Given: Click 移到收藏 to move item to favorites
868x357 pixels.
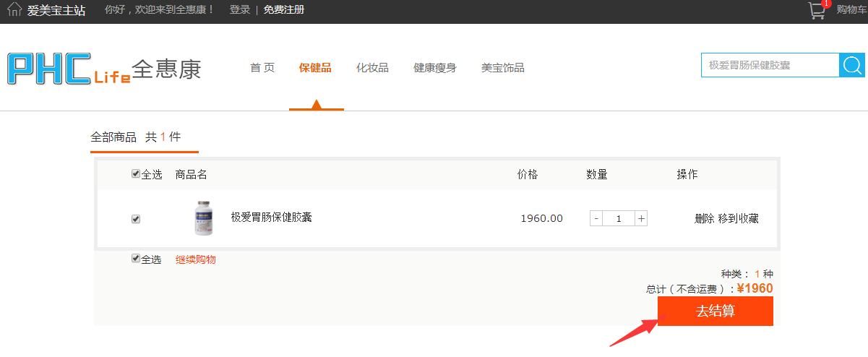Looking at the screenshot, I should [x=739, y=219].
